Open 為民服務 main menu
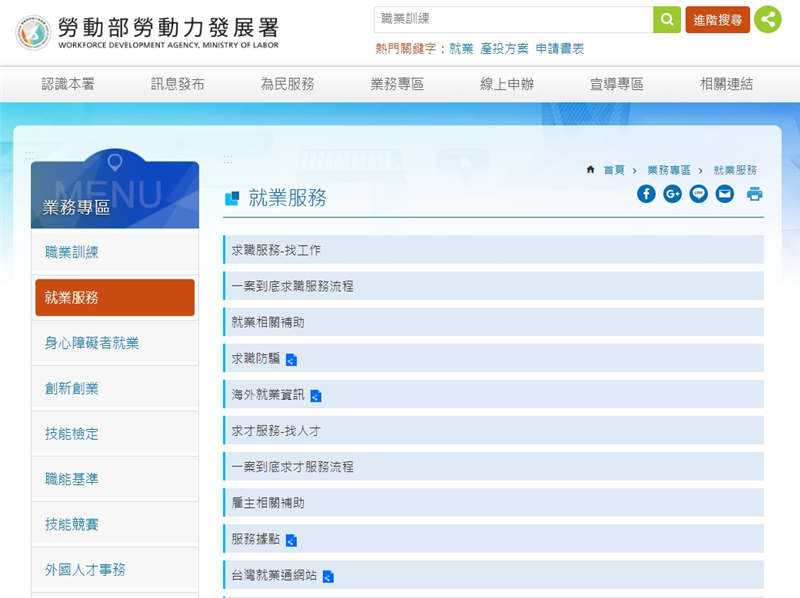 287,84
